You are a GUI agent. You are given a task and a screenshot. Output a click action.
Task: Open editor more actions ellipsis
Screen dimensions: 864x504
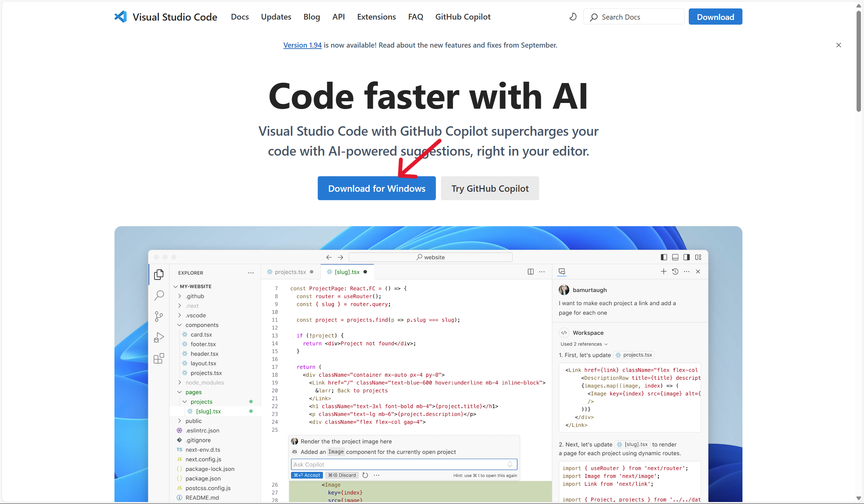(542, 271)
